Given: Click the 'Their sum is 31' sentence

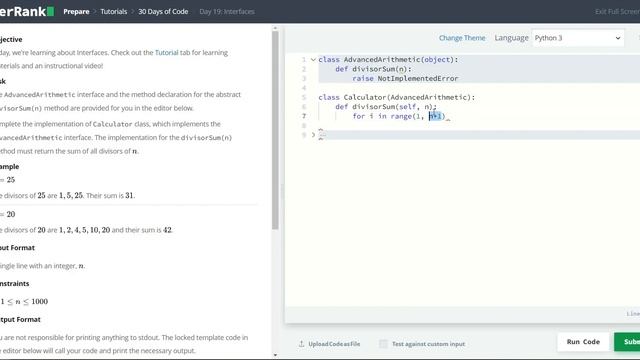Looking at the screenshot, I should pyautogui.click(x=110, y=196).
